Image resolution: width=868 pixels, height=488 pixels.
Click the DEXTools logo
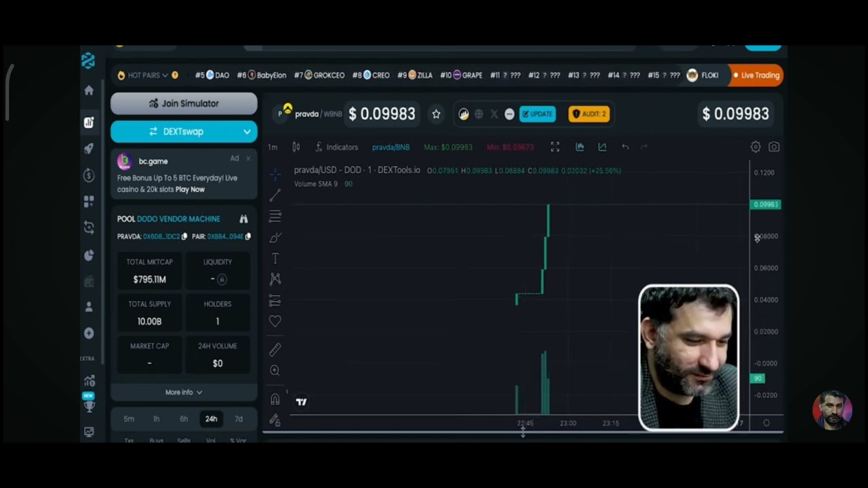(88, 61)
